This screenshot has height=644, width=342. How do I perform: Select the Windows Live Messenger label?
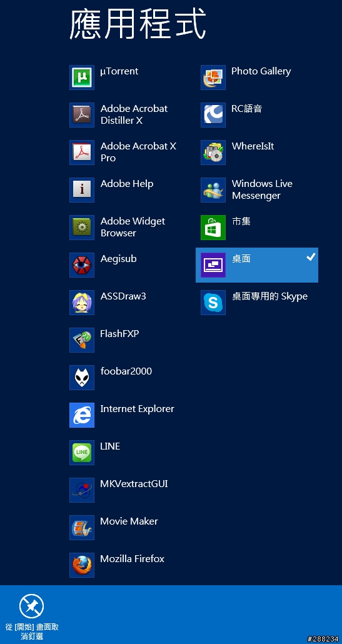click(x=262, y=189)
